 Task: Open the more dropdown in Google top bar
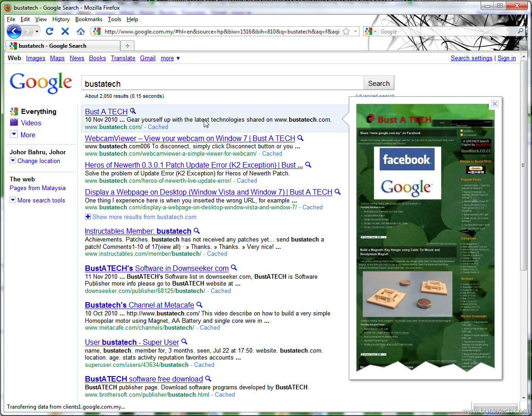pos(170,58)
